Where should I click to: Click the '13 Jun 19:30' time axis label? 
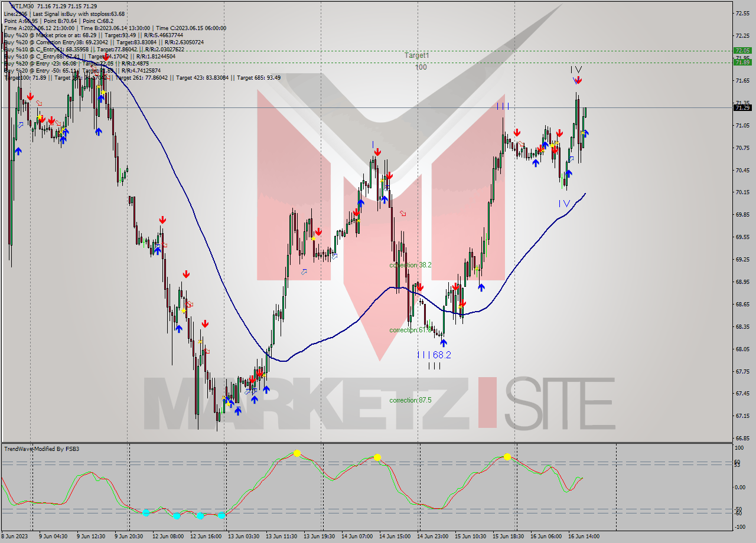point(319,537)
